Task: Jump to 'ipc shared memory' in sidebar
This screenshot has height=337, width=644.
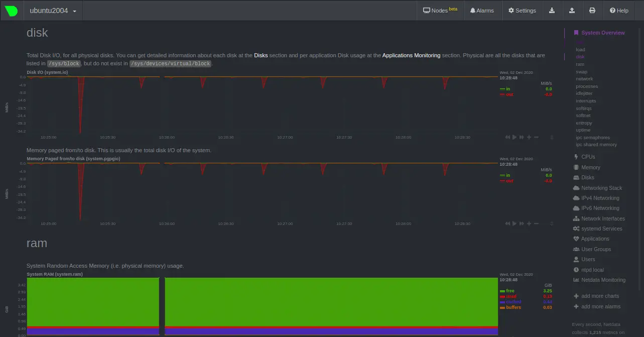Action: tap(596, 145)
